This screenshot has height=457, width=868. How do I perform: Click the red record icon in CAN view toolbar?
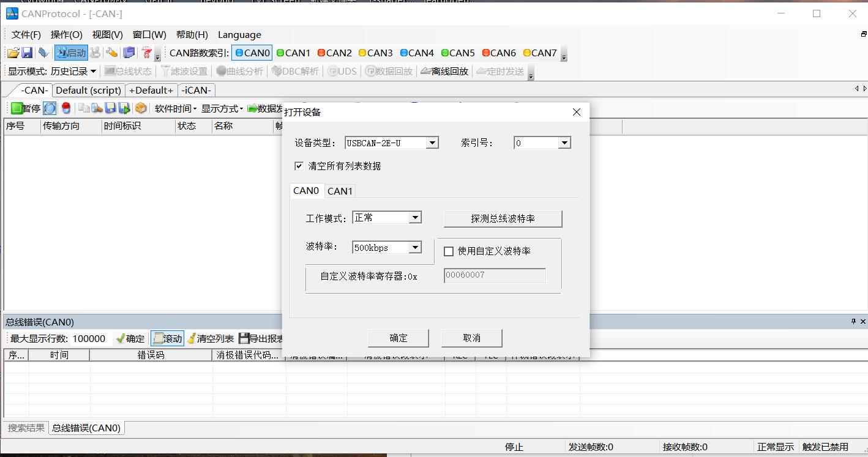tap(66, 108)
